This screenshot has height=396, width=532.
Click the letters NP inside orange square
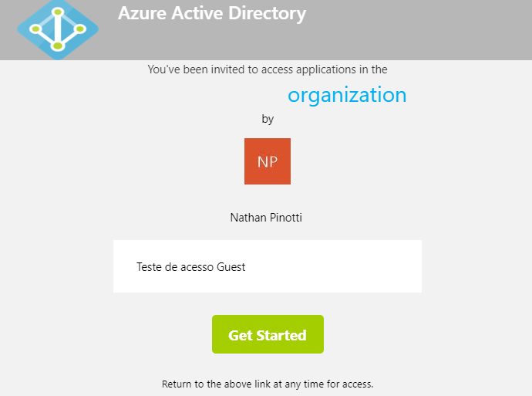coord(268,161)
